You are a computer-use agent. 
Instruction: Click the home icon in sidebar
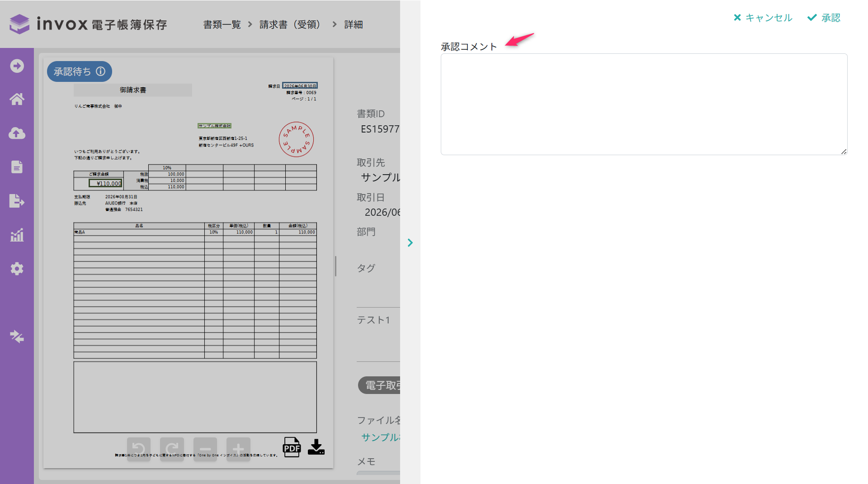pos(17,99)
